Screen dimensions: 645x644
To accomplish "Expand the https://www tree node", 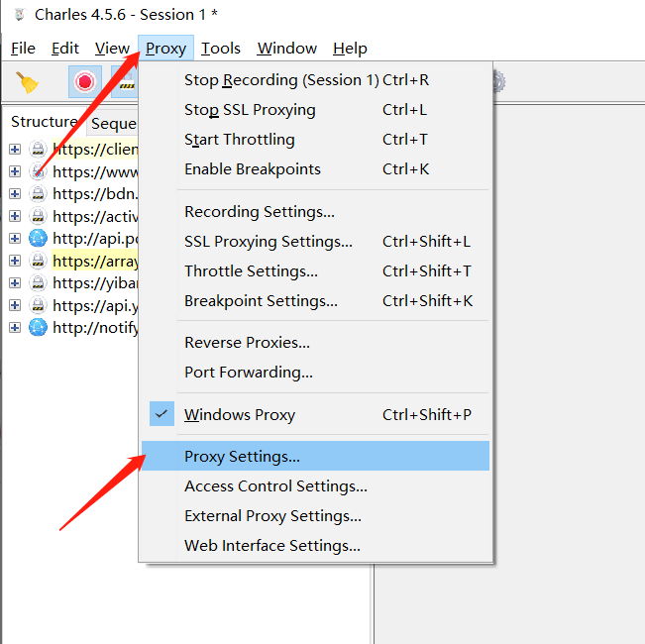I will pos(15,171).
